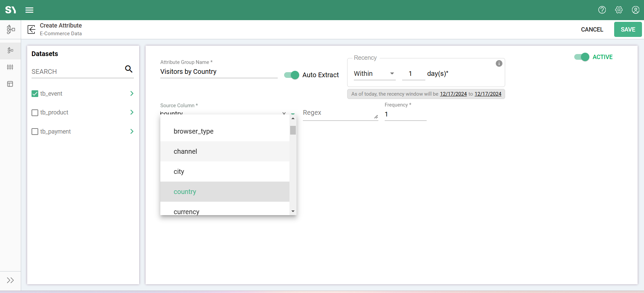Click the help question mark icon
Screen dimensions: 644x293
(602, 10)
